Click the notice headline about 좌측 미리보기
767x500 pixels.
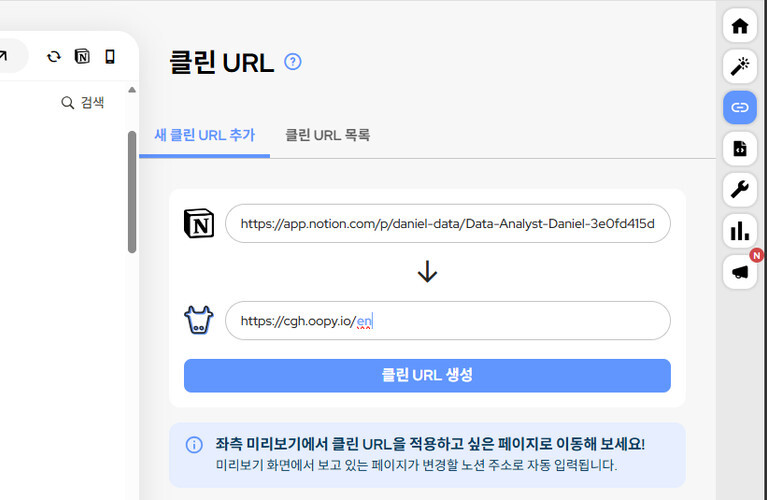[x=430, y=444]
